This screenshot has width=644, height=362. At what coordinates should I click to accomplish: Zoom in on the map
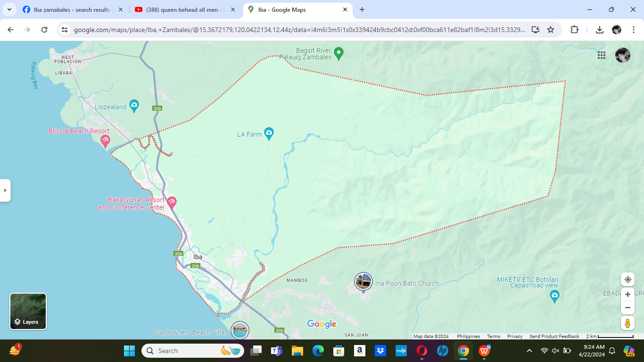(x=627, y=295)
